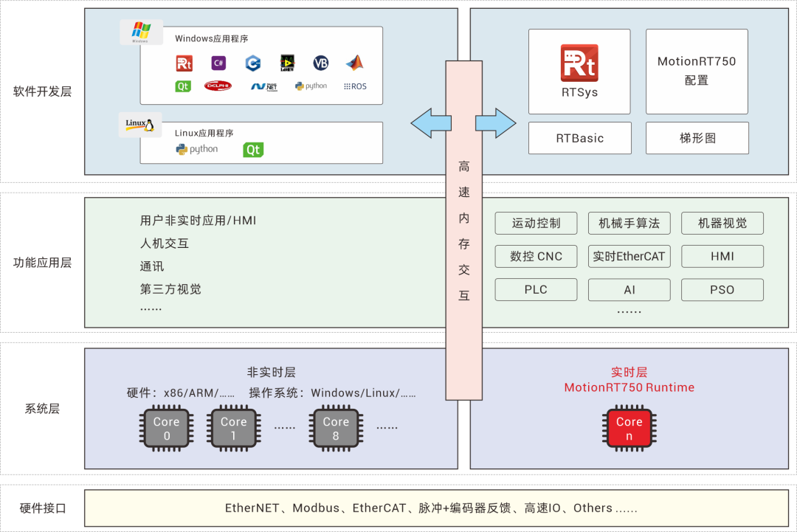Viewport: 797px width, 532px height.
Task: Select the MotionRT750 配置 box
Action: pos(697,71)
